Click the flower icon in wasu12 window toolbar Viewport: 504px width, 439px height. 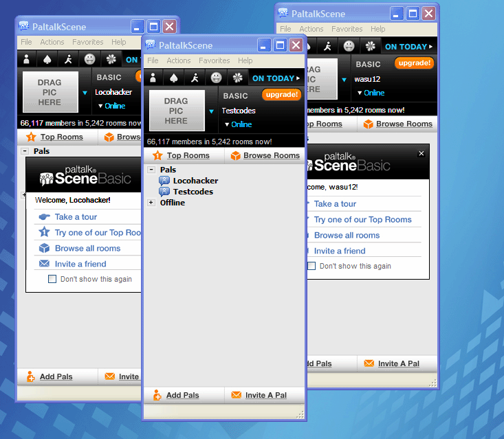(371, 46)
